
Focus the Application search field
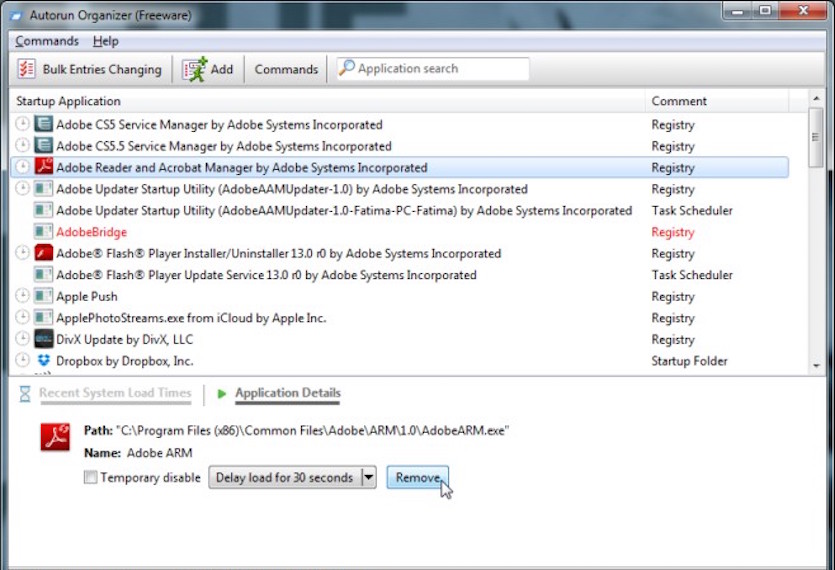click(x=432, y=68)
